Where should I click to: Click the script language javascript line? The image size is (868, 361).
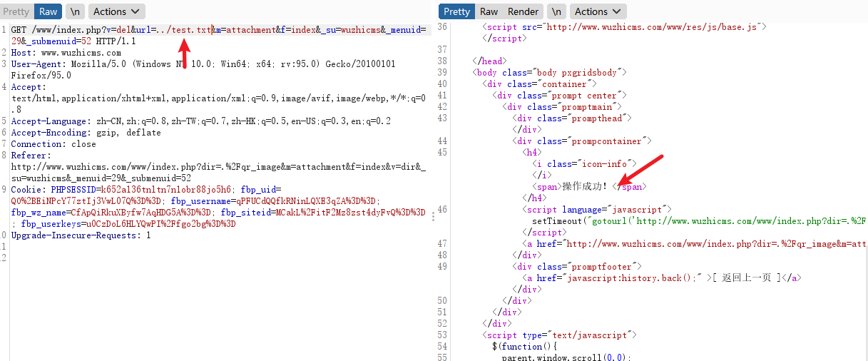click(598, 210)
